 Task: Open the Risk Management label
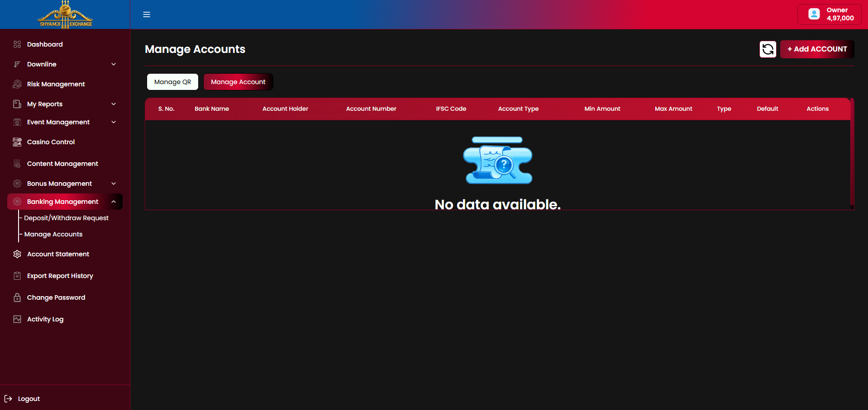pos(56,84)
